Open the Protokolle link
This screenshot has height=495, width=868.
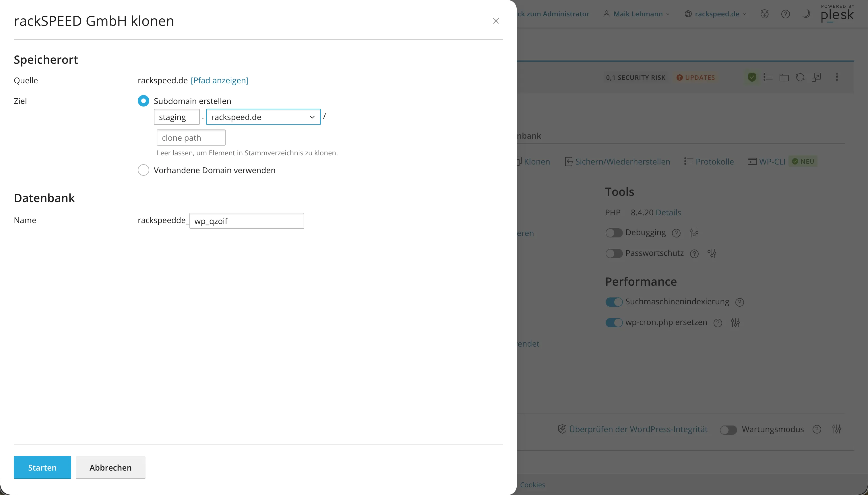(x=714, y=161)
